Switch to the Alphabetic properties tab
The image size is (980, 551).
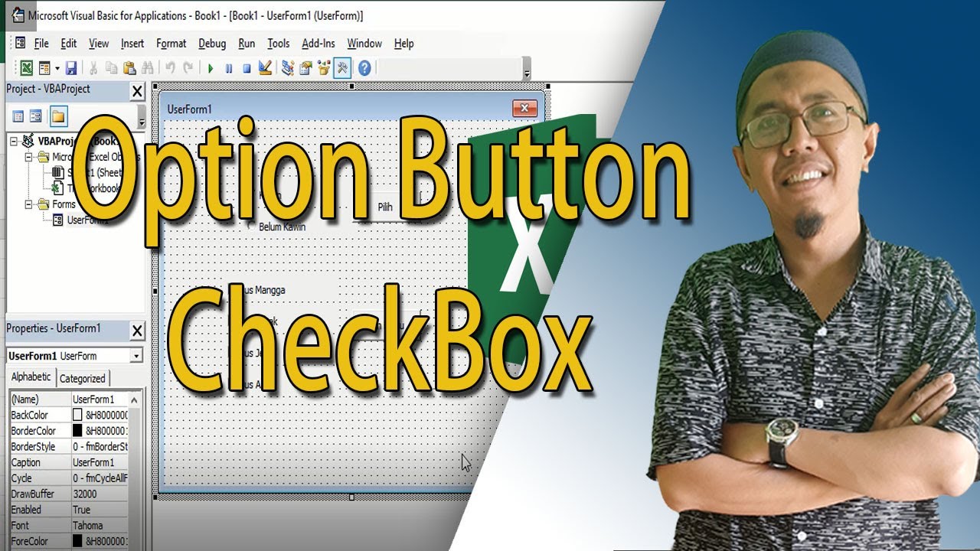click(31, 377)
